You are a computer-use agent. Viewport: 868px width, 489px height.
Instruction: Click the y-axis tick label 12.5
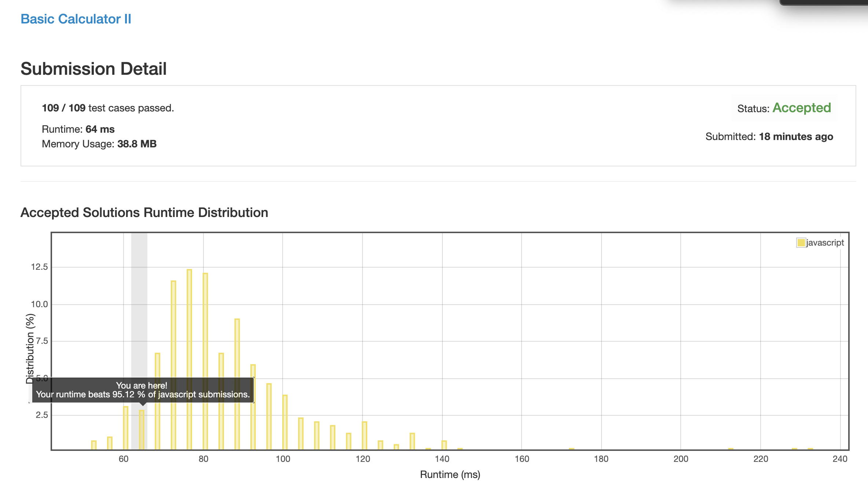point(39,267)
